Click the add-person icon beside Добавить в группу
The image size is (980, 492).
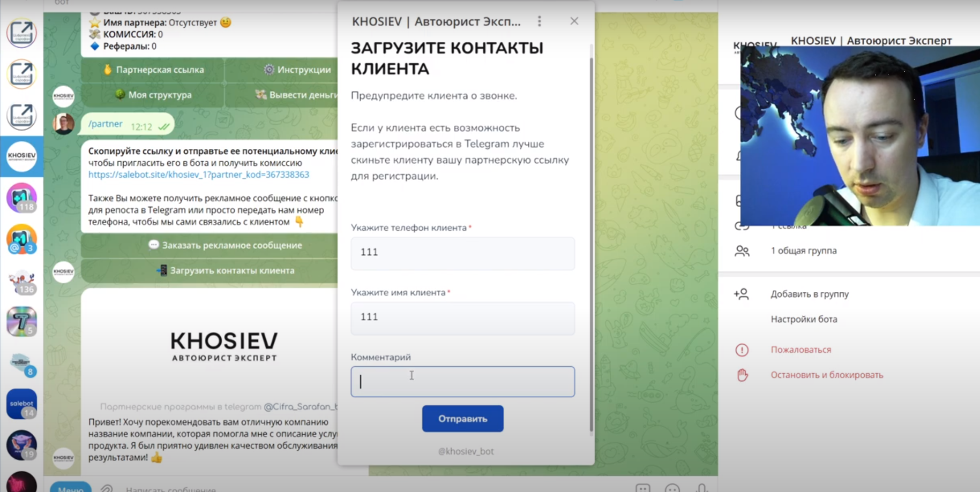[x=742, y=294]
